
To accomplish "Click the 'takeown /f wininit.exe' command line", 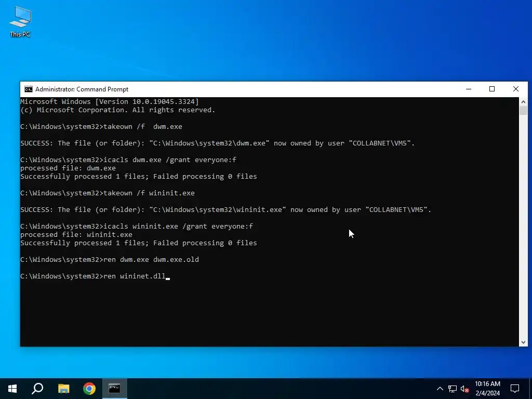I will click(108, 193).
